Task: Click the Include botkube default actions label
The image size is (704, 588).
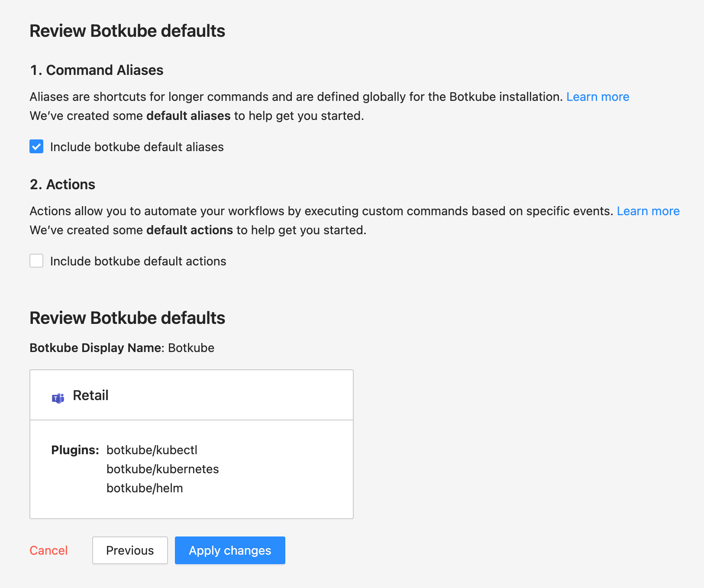Action: coord(138,261)
